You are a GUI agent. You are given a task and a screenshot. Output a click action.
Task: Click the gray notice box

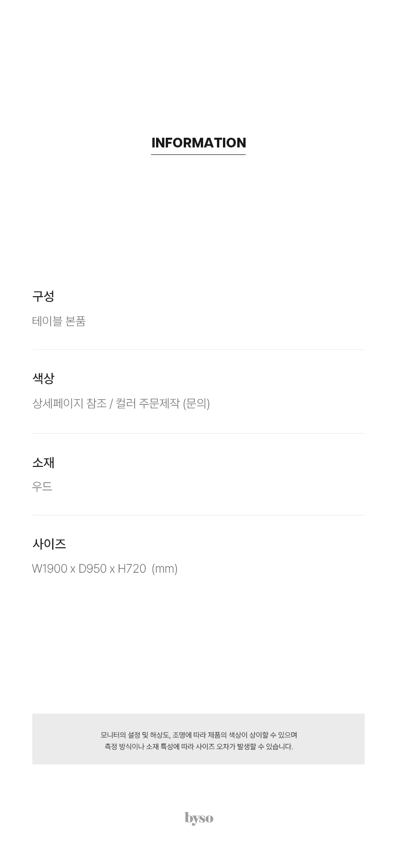tap(198, 739)
